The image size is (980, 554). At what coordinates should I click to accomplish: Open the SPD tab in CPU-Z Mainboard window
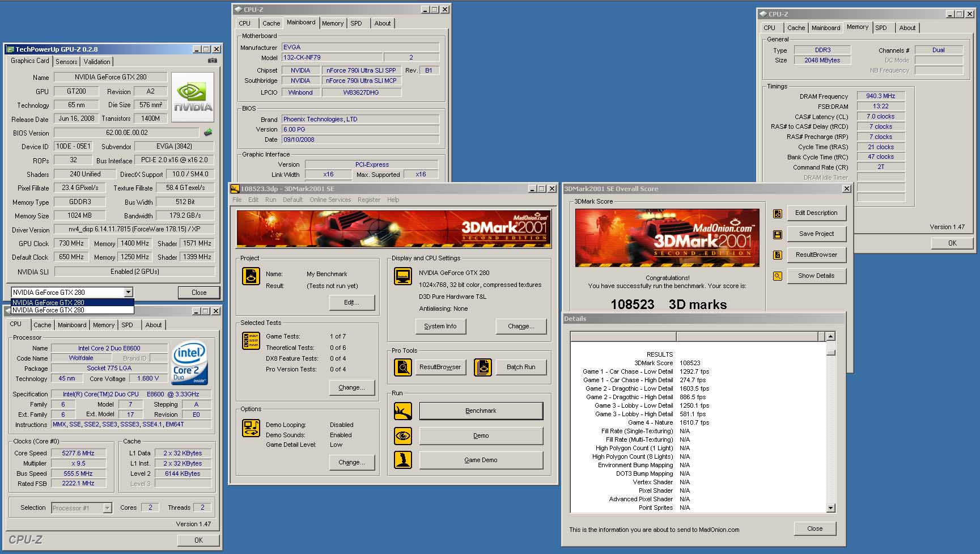click(356, 23)
